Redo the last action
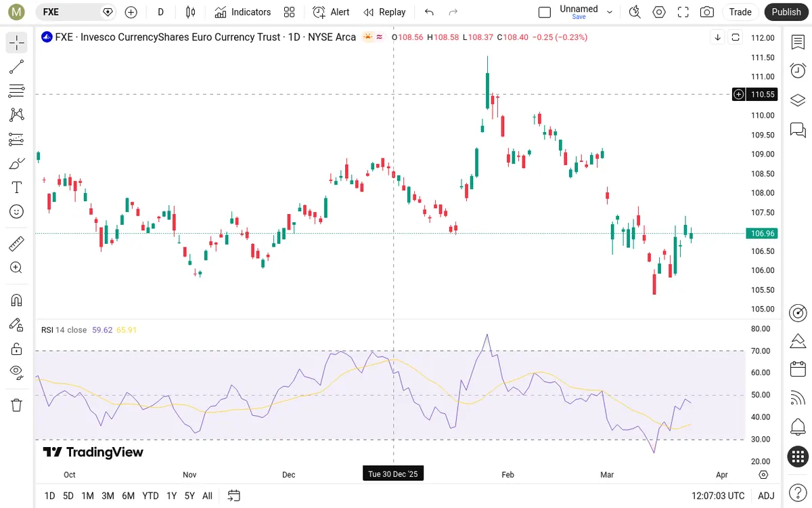The height and width of the screenshot is (508, 812). 453,12
